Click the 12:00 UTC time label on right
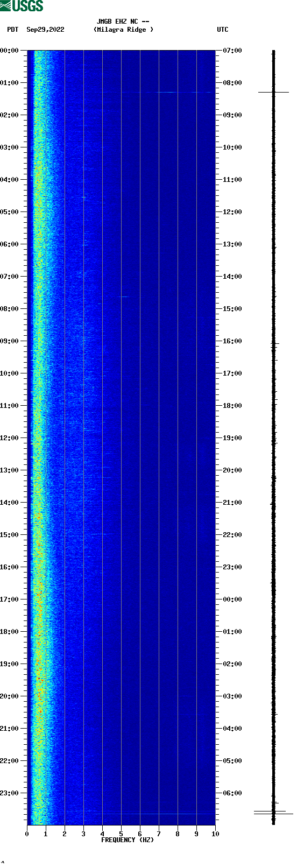Screen dimensions: 297x868 pyautogui.click(x=232, y=212)
